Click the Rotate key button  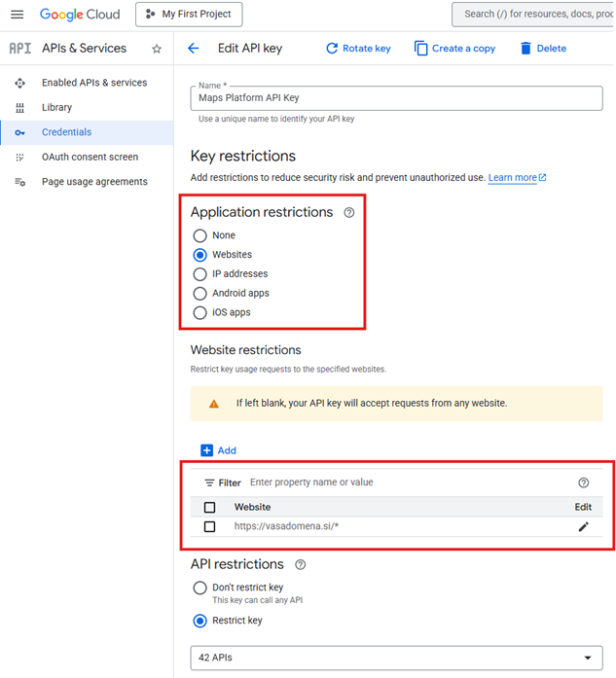coord(357,49)
